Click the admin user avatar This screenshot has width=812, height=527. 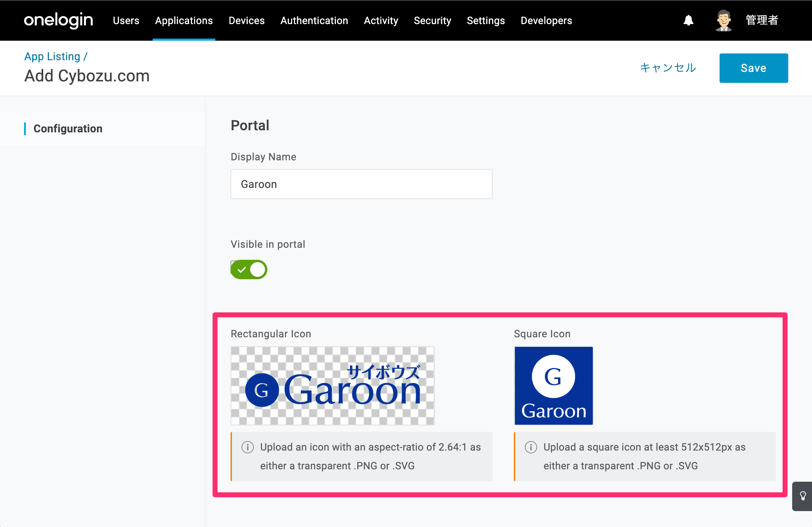(723, 21)
